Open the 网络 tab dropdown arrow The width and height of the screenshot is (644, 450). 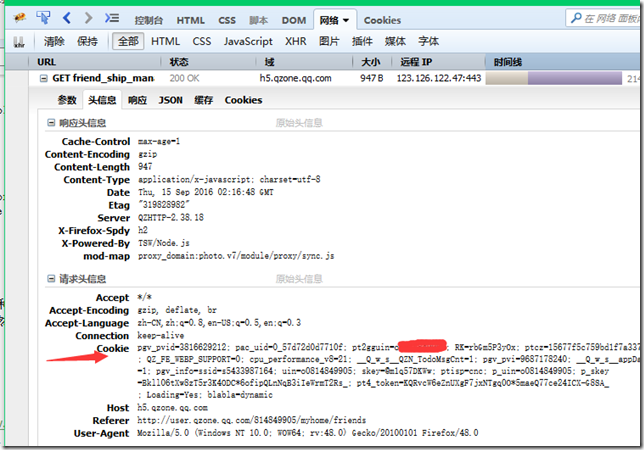click(x=346, y=20)
